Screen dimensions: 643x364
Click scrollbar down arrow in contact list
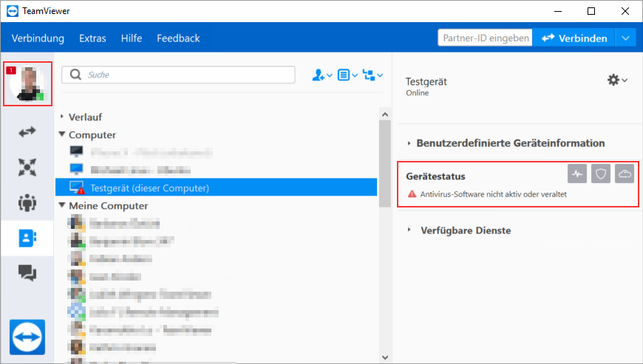click(x=384, y=357)
